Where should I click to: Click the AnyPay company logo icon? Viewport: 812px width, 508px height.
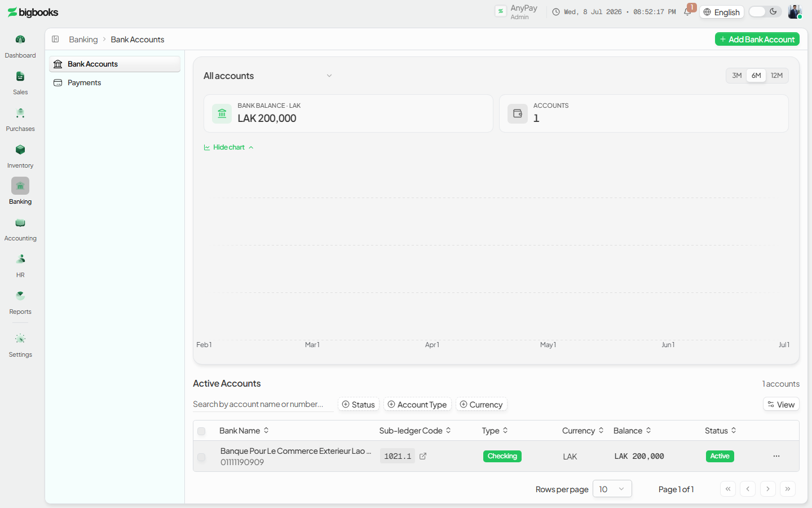tap(501, 11)
